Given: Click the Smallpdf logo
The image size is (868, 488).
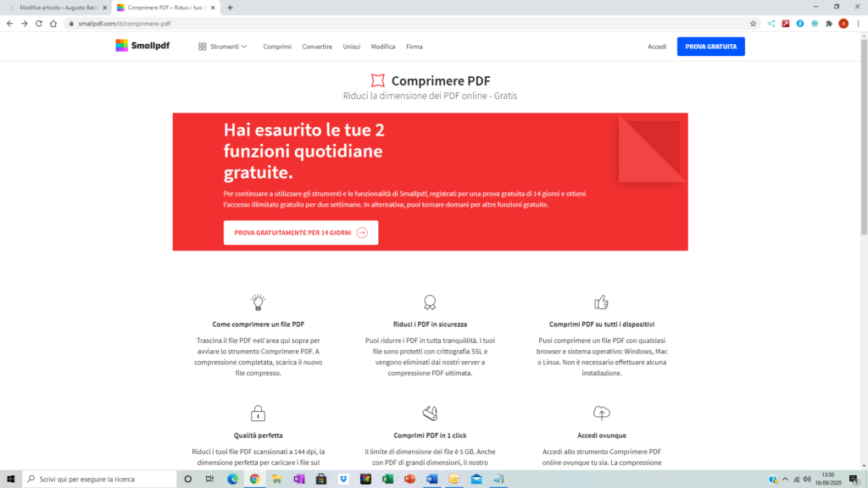Looking at the screenshot, I should click(142, 46).
